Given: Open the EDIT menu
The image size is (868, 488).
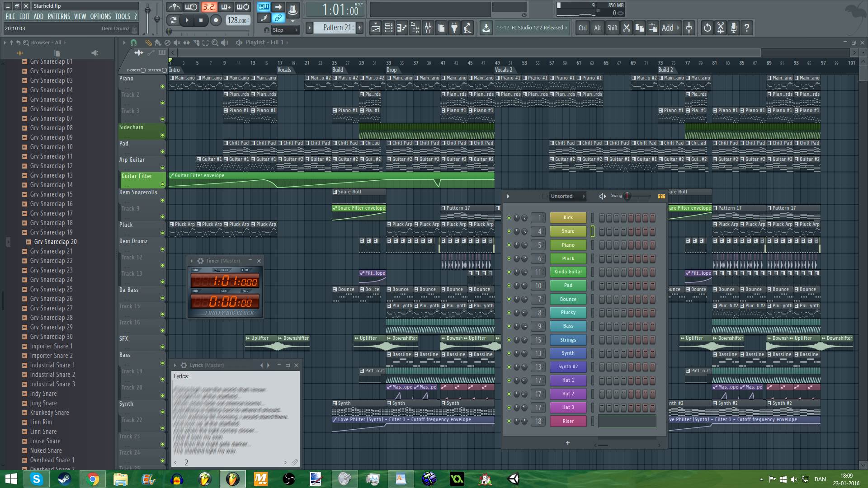Looking at the screenshot, I should pyautogui.click(x=24, y=16).
